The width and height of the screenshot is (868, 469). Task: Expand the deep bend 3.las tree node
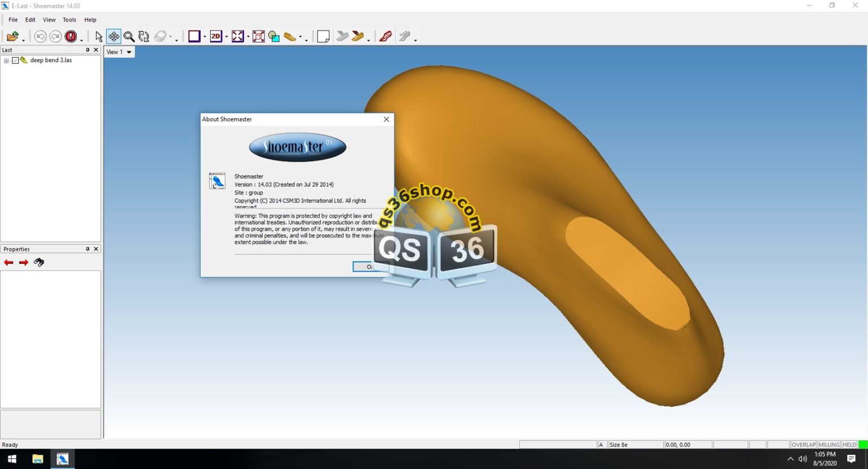(x=6, y=60)
